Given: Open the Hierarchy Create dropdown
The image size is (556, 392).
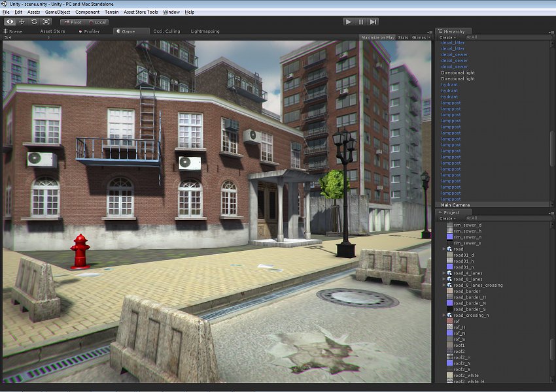Looking at the screenshot, I should 447,37.
